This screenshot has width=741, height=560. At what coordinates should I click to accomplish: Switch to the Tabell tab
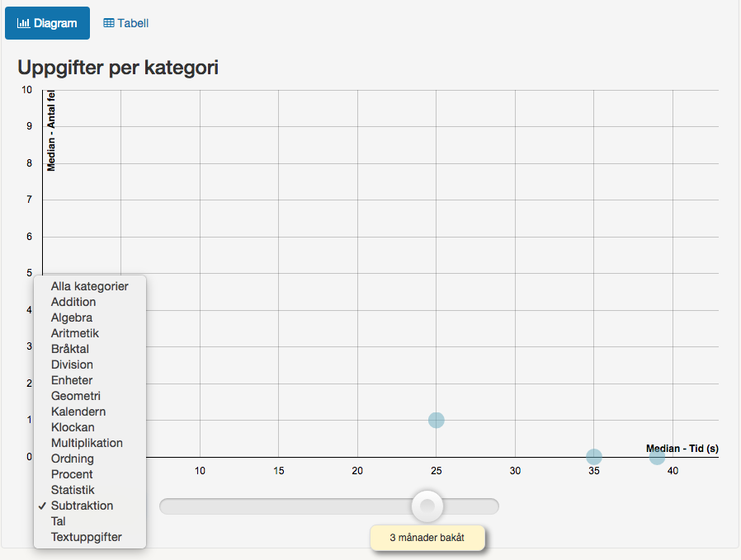pyautogui.click(x=125, y=23)
